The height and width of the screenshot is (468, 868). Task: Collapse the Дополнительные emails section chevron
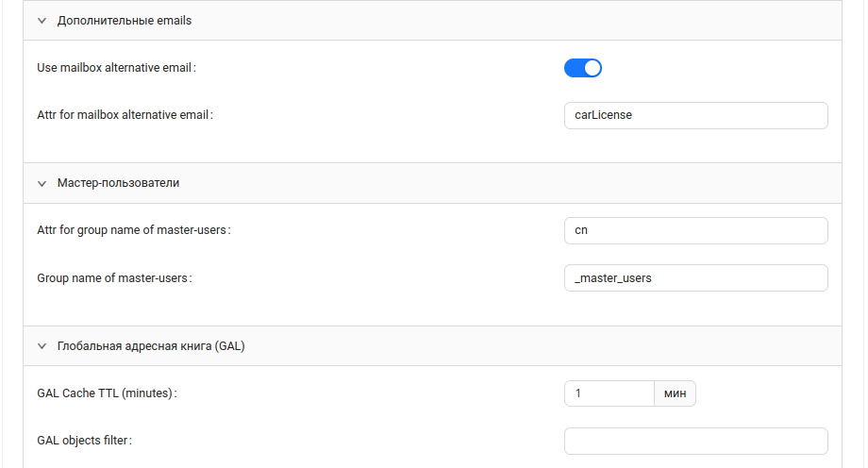point(42,20)
